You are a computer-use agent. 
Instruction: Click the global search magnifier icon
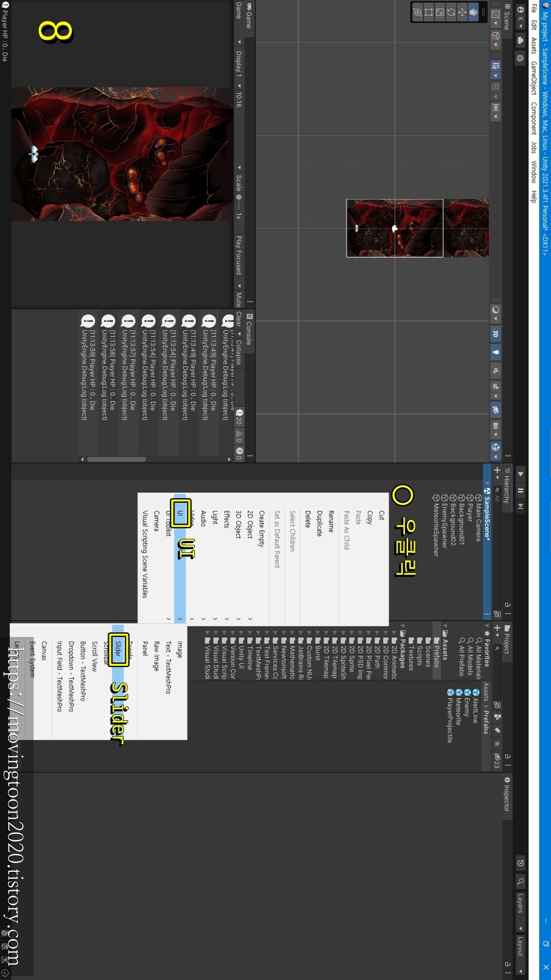(x=520, y=881)
